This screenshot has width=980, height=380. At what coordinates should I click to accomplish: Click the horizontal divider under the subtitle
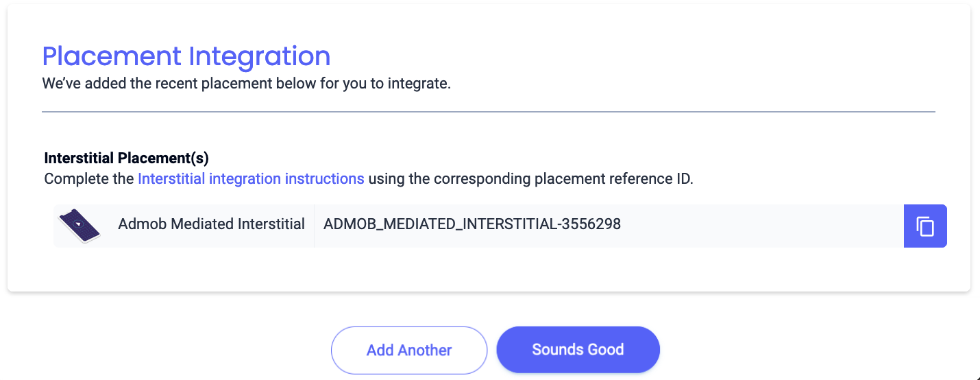(488, 111)
